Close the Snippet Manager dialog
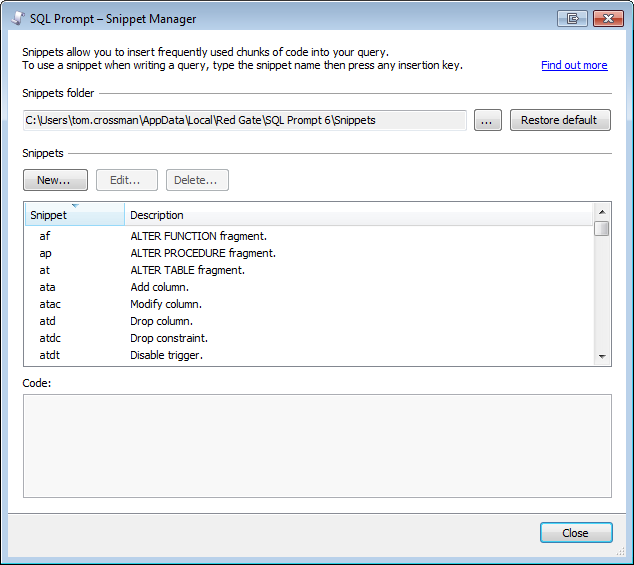 point(575,533)
